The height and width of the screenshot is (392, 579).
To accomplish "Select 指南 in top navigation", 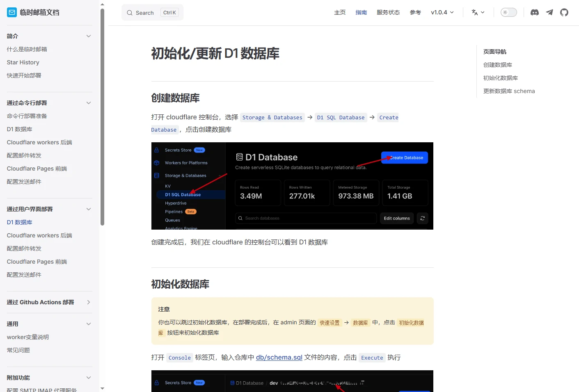I will coord(361,12).
